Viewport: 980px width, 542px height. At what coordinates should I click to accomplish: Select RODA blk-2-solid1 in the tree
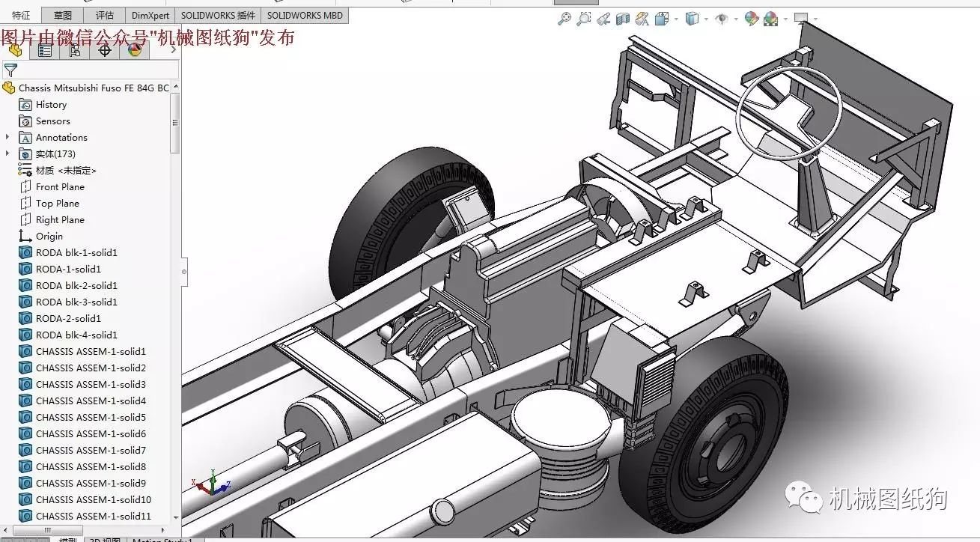(76, 286)
